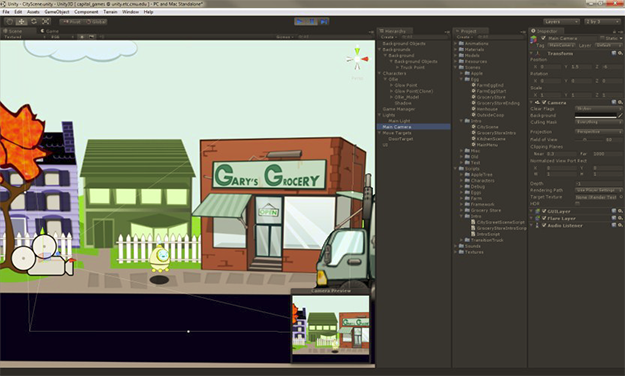Screen dimensions: 625x376
Task: Click the Camera Background color swatch
Action: [x=596, y=115]
